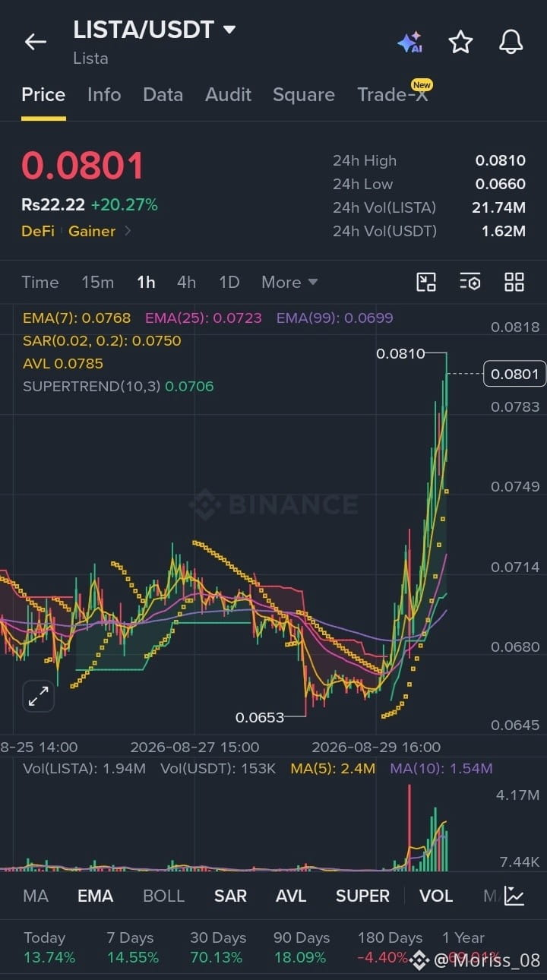Add LISTA to favorites with star icon
This screenshot has height=980, width=547.
(460, 42)
